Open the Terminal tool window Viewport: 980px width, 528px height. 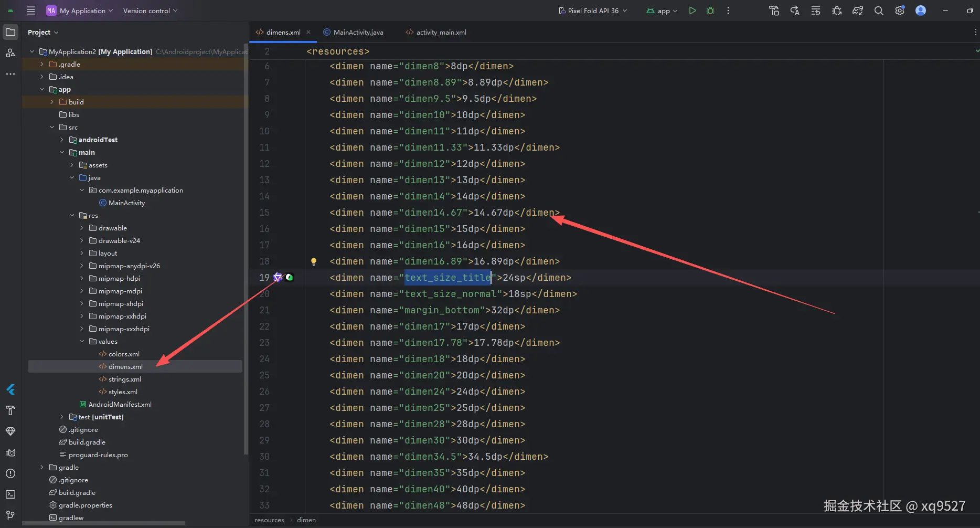click(10, 494)
